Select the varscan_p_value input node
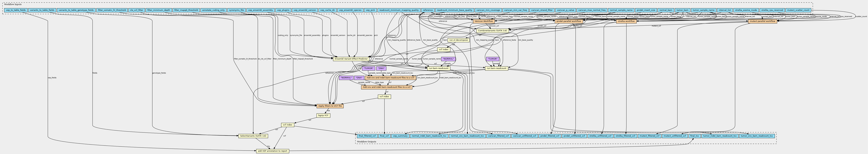 tap(565, 10)
